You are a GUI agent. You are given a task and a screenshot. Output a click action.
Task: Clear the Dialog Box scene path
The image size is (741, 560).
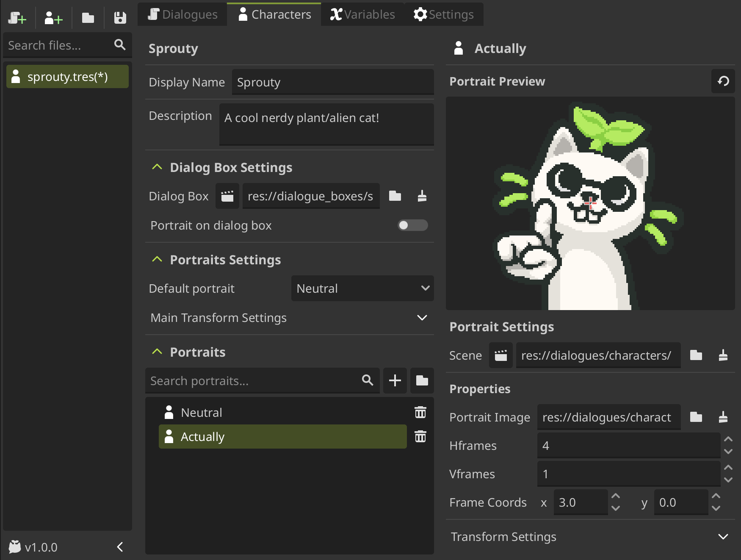click(x=422, y=196)
